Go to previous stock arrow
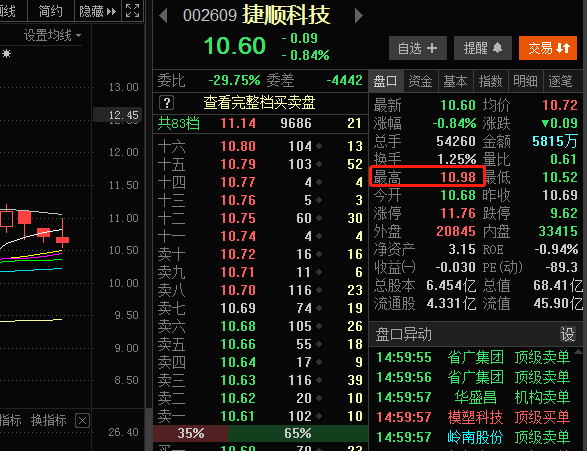587x451 pixels. tap(163, 16)
